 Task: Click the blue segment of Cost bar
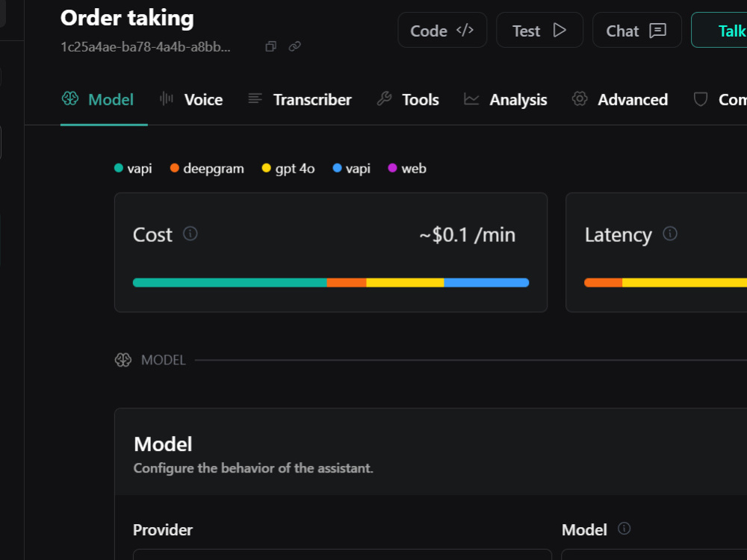click(486, 282)
